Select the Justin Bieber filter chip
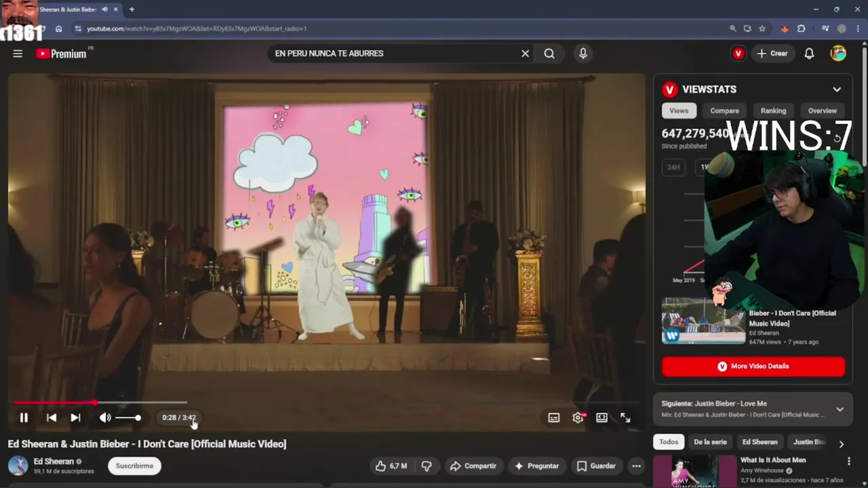This screenshot has height=488, width=868. [808, 442]
